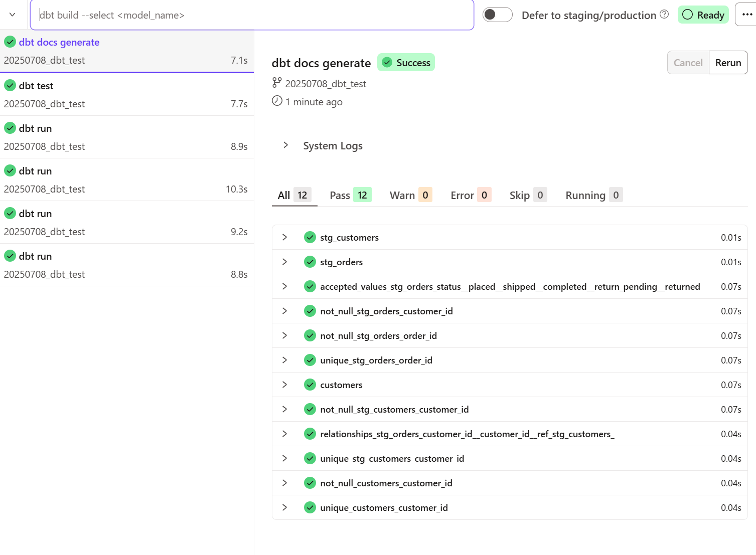756x555 pixels.
Task: Expand the unique_customers_customer_id row
Action: coord(284,507)
